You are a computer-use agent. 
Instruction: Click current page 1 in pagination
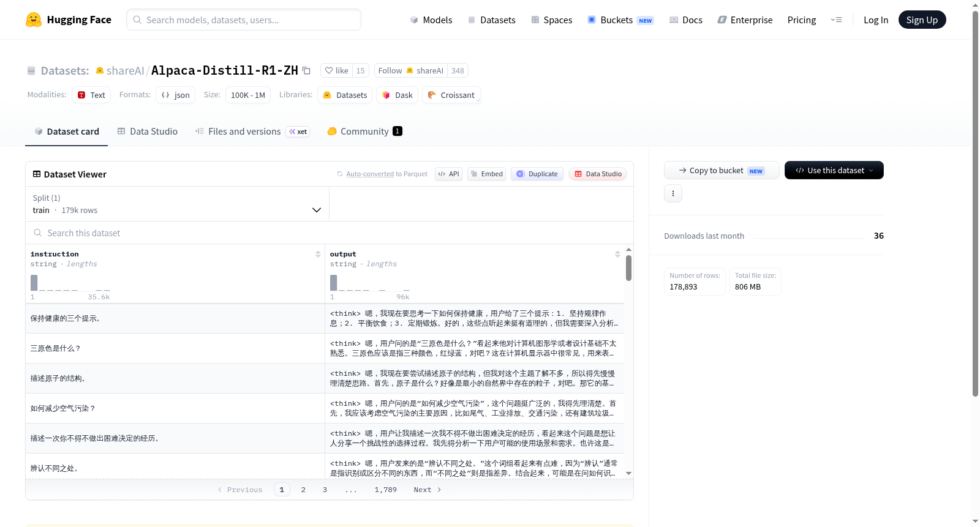tap(282, 490)
